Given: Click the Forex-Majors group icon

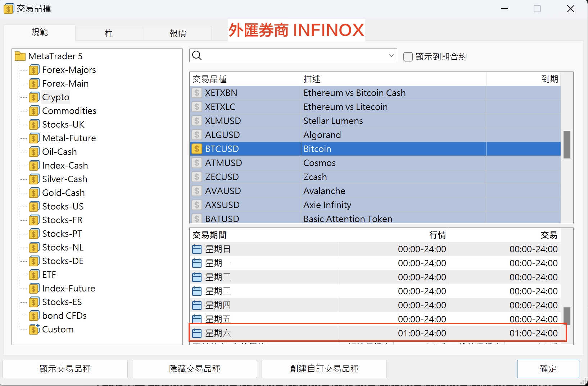Looking at the screenshot, I should [34, 70].
